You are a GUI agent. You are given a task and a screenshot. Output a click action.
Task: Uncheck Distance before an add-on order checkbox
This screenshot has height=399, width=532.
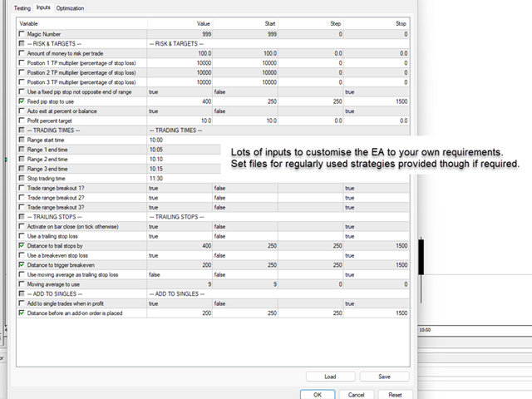[x=22, y=313]
